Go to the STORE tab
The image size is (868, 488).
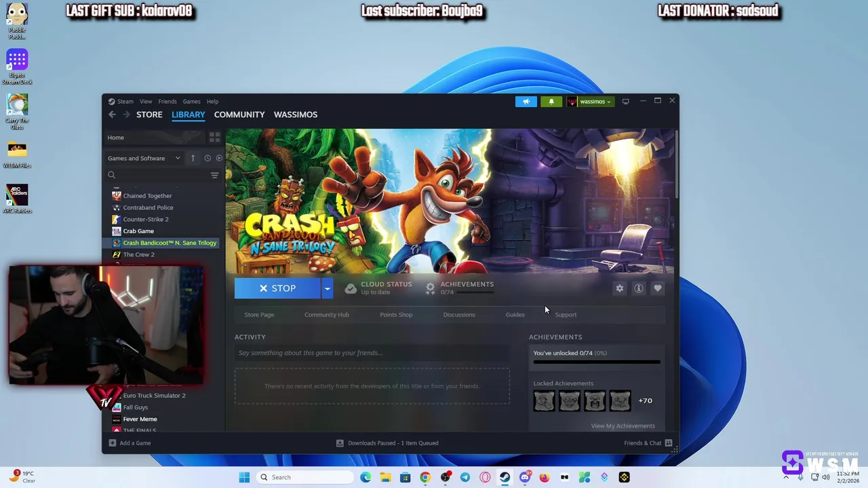tap(149, 115)
